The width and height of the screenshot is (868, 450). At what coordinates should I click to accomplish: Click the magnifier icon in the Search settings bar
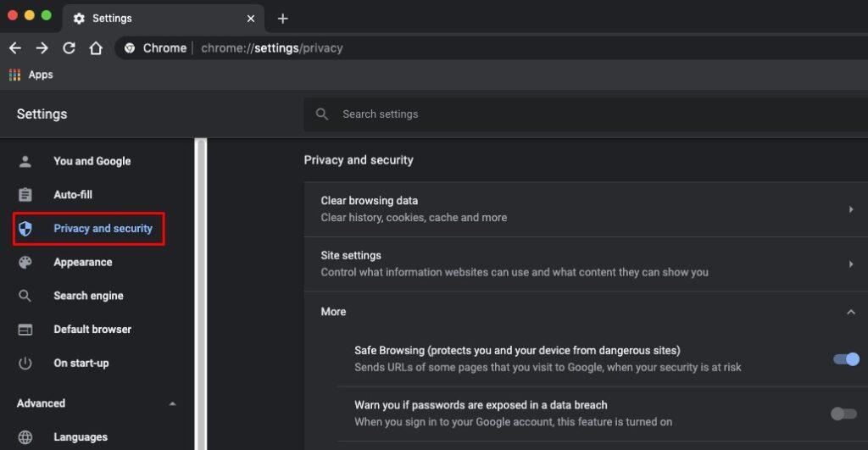coord(321,114)
